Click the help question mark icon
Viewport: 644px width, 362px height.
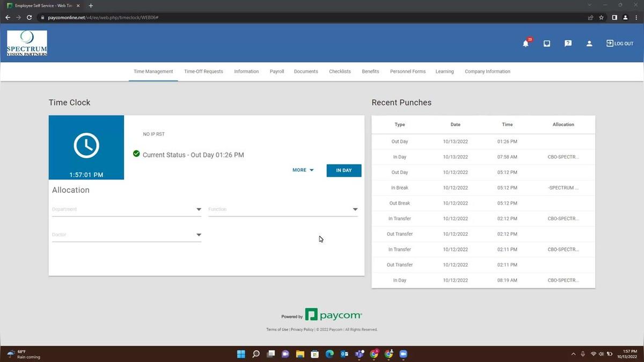tap(568, 44)
